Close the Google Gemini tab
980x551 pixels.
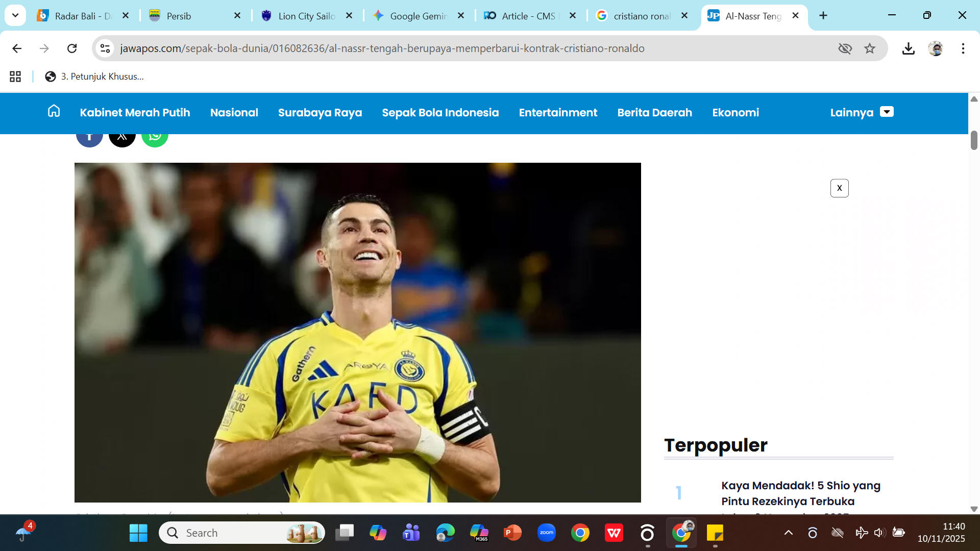461,16
